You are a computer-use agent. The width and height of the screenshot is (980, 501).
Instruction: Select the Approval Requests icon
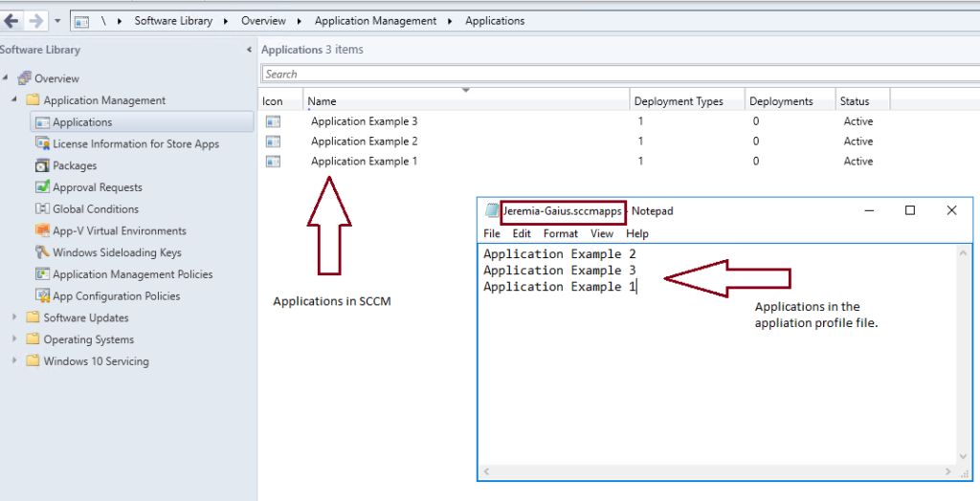(42, 187)
